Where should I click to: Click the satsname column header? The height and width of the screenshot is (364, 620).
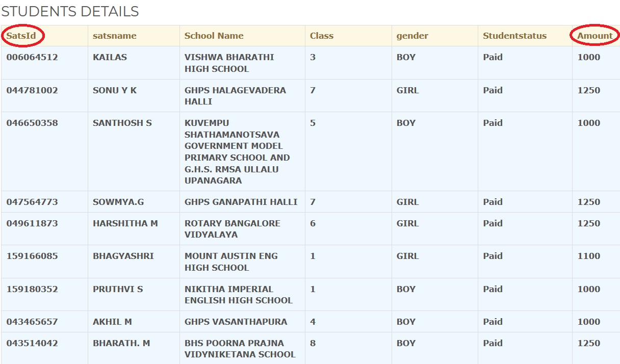115,36
